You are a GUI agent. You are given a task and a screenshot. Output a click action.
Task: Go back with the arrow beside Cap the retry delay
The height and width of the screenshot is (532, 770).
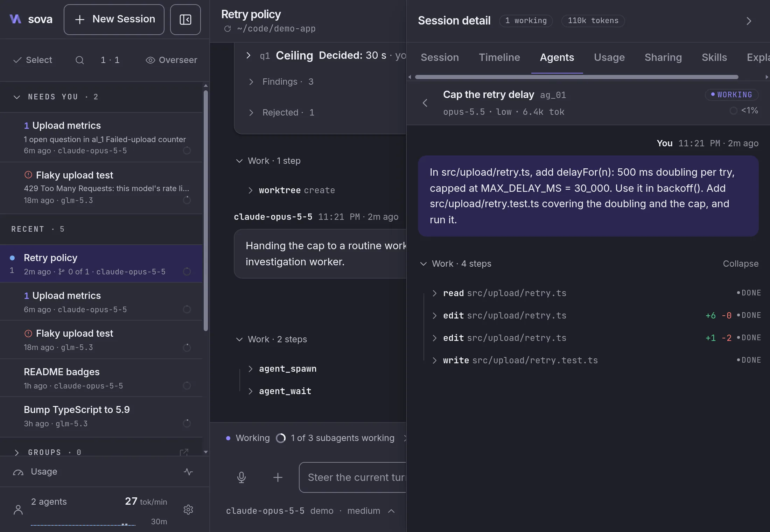[425, 103]
